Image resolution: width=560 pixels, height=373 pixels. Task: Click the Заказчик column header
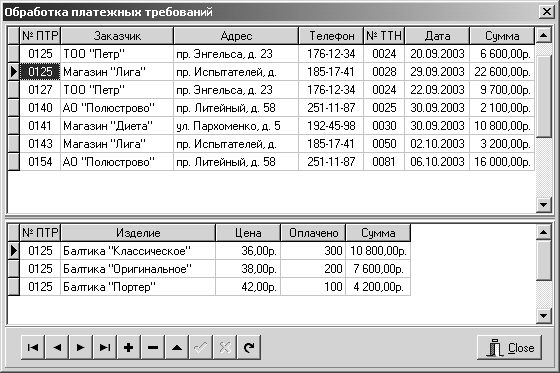pos(117,36)
